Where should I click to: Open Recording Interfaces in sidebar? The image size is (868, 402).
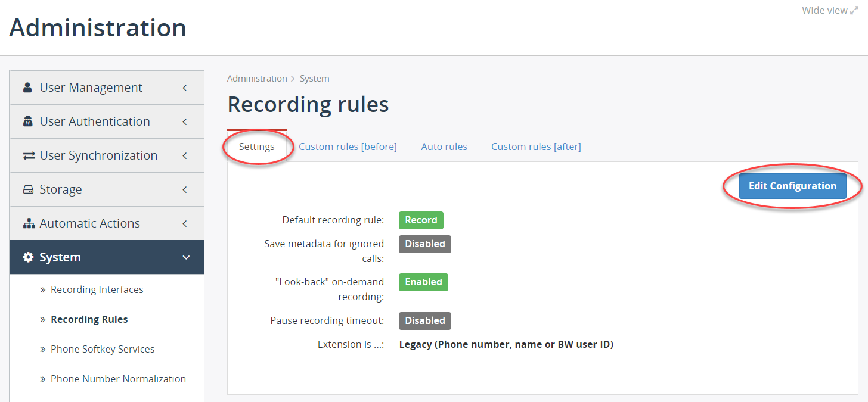pyautogui.click(x=97, y=289)
